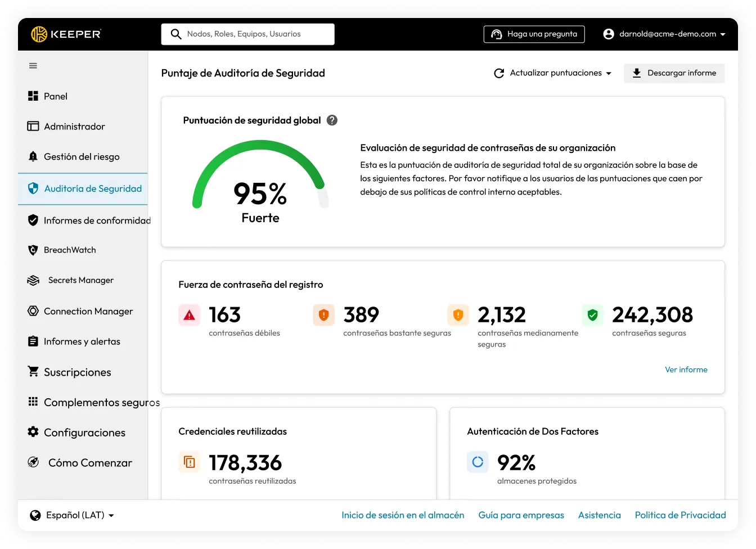Click the Suscripciones cart icon
Viewport: 756px width, 549px height.
tap(33, 372)
